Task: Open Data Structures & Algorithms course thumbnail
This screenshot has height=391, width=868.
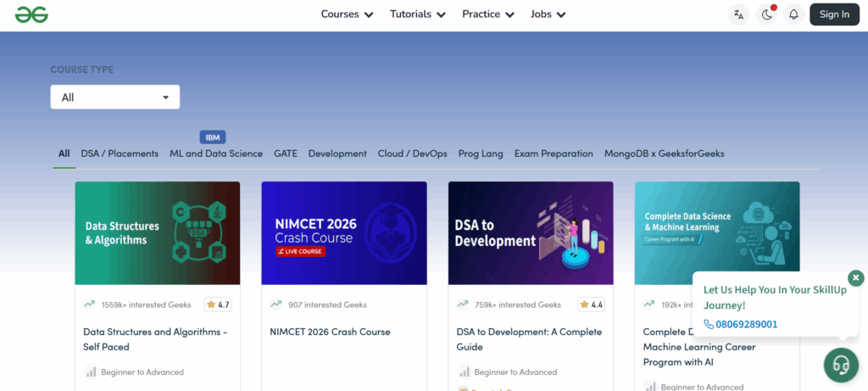Action: point(158,233)
